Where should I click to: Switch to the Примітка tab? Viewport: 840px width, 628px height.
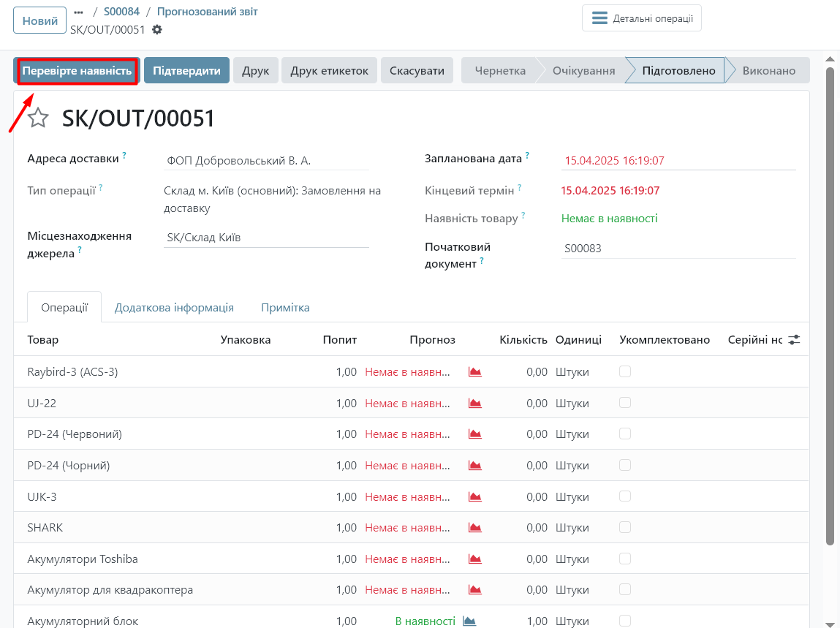pyautogui.click(x=285, y=308)
